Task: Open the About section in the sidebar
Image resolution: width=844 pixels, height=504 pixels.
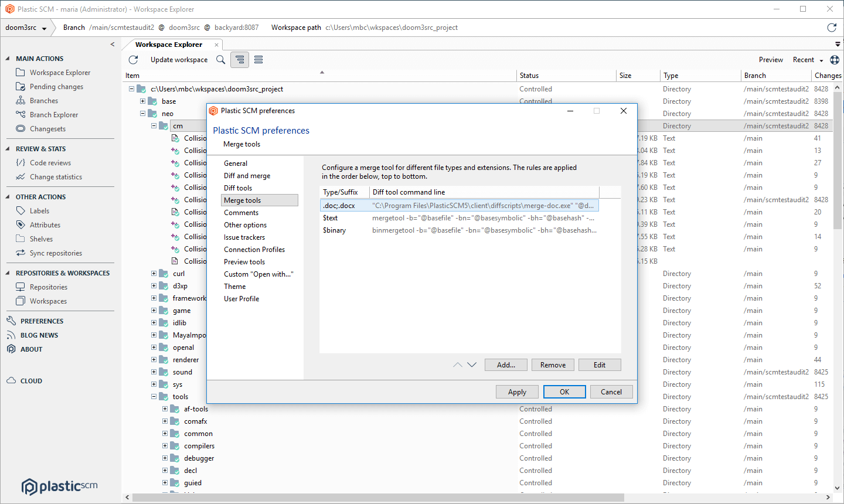Action: coord(31,349)
